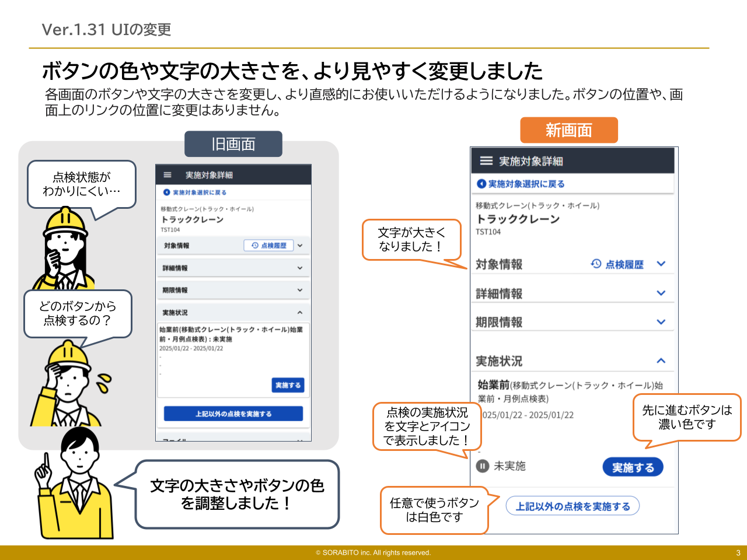
Task: Toggle the 実施状況 panel collapsed on the old screen
Action: click(299, 312)
